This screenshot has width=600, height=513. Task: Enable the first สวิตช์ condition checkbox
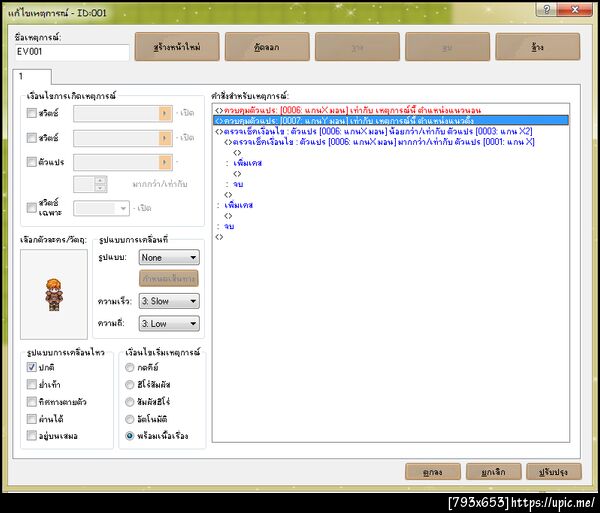pos(31,113)
